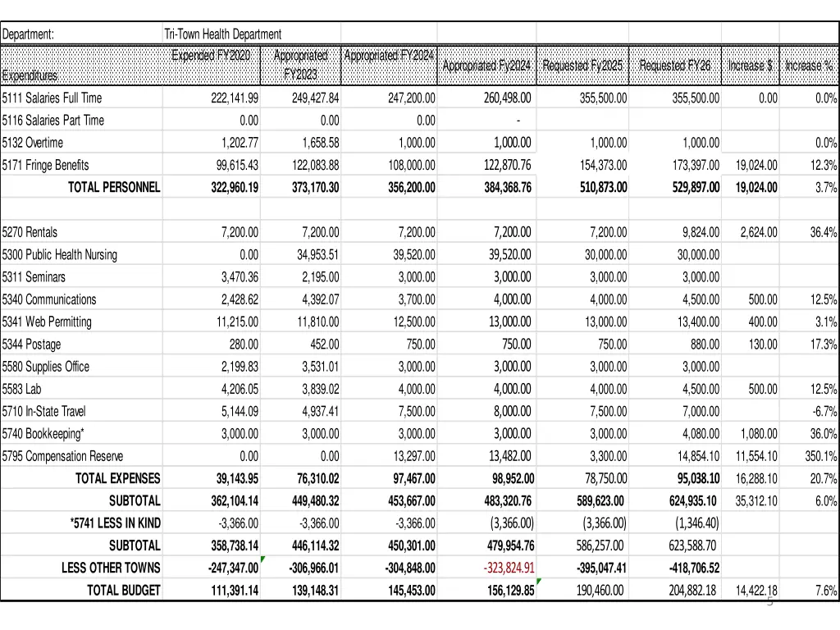The image size is (840, 630).
Task: Click the Total Expenses value 95,038.10
Action: (698, 479)
